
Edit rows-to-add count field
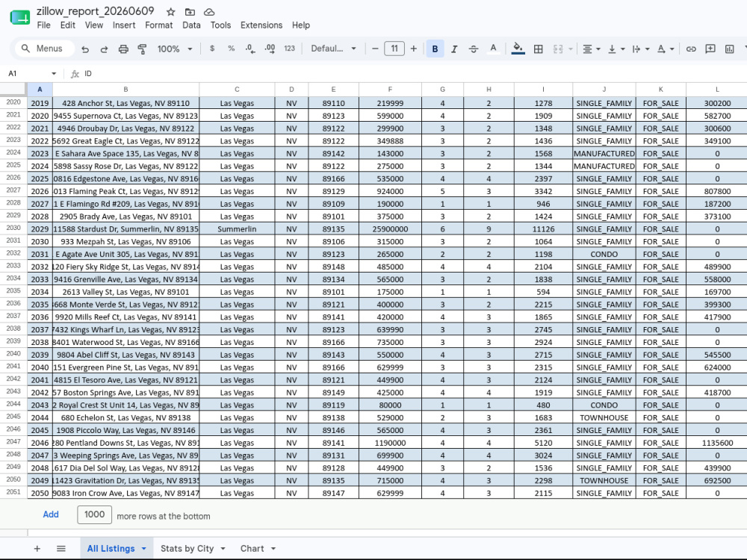(x=94, y=514)
